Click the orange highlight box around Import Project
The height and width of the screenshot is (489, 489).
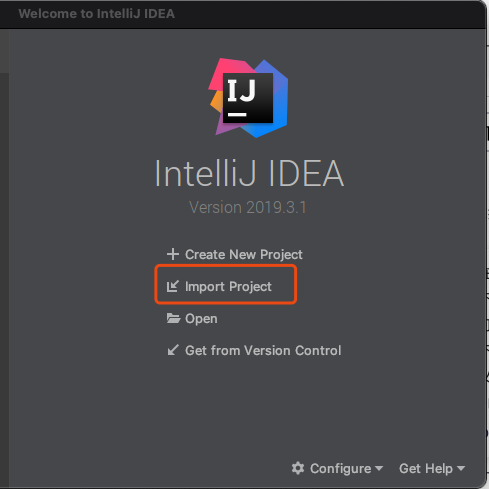click(226, 284)
